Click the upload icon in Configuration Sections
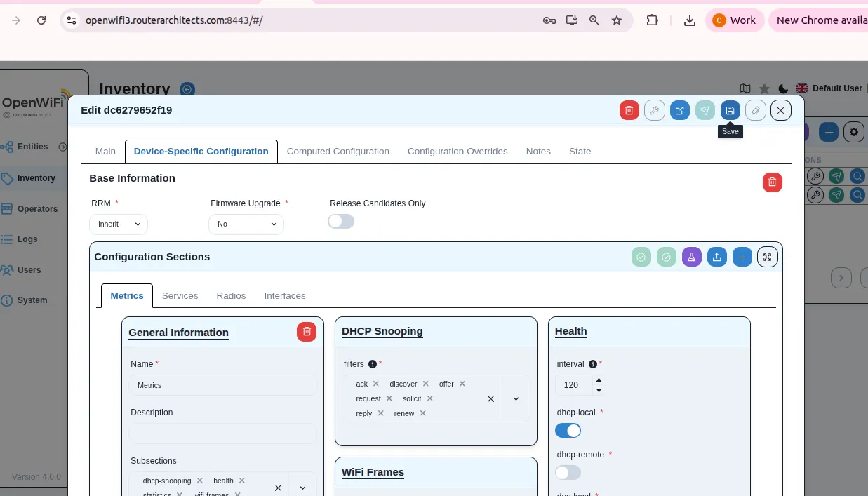The image size is (868, 496). point(716,257)
